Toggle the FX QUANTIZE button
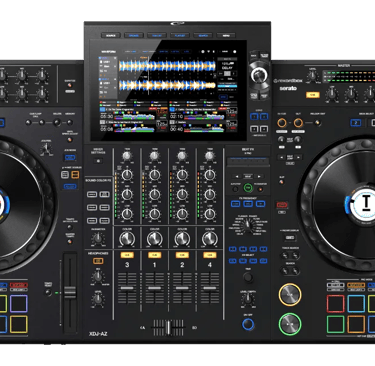This screenshot has height=366, width=375. pos(260,189)
